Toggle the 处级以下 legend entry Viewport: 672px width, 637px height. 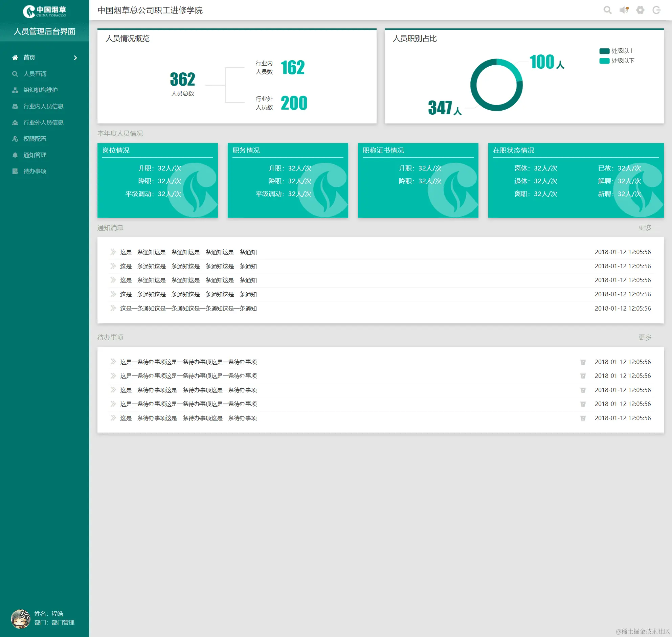point(616,61)
